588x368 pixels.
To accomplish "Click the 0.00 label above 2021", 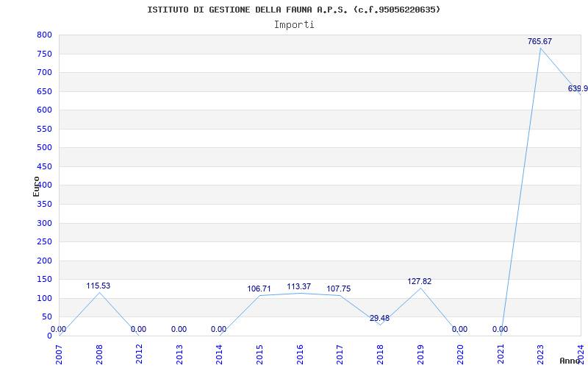I will (500, 329).
